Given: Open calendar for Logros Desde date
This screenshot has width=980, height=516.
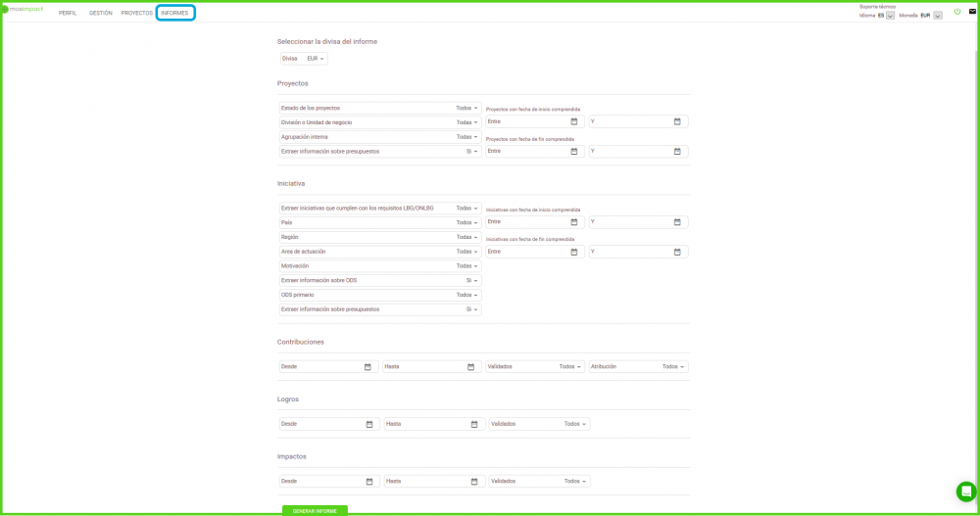Looking at the screenshot, I should click(x=369, y=424).
